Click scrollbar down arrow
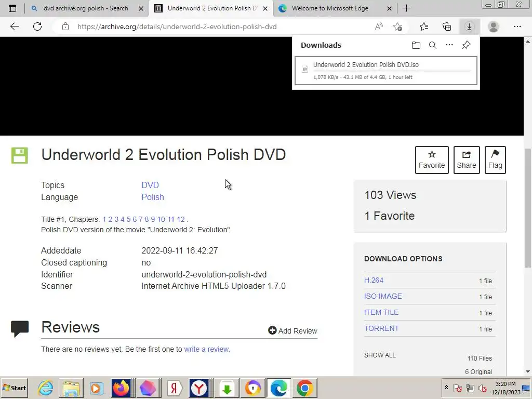532x399 pixels. 528,372
